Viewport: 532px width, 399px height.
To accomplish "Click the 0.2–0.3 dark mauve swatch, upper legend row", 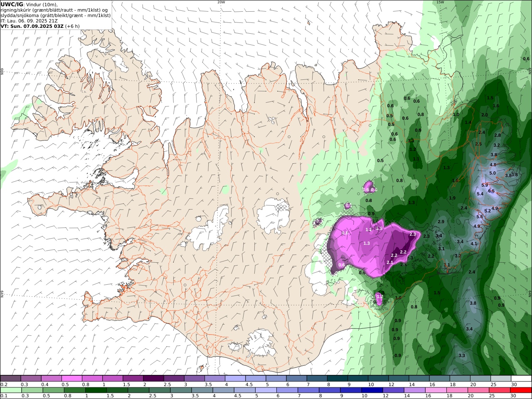I will click(11, 379).
